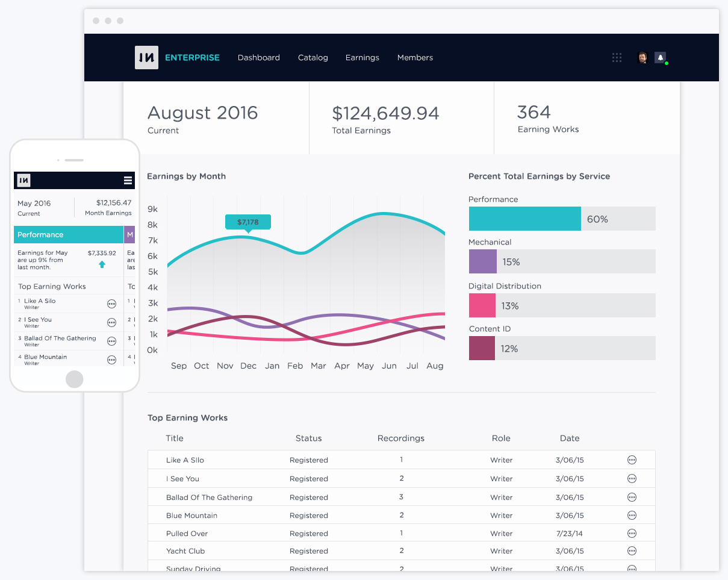Screen dimensions: 728x580
Task: Open the apps grid icon
Action: [x=617, y=58]
